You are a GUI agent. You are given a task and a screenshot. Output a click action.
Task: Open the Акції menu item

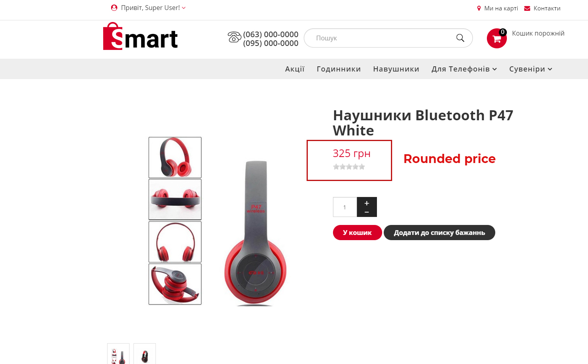click(295, 69)
